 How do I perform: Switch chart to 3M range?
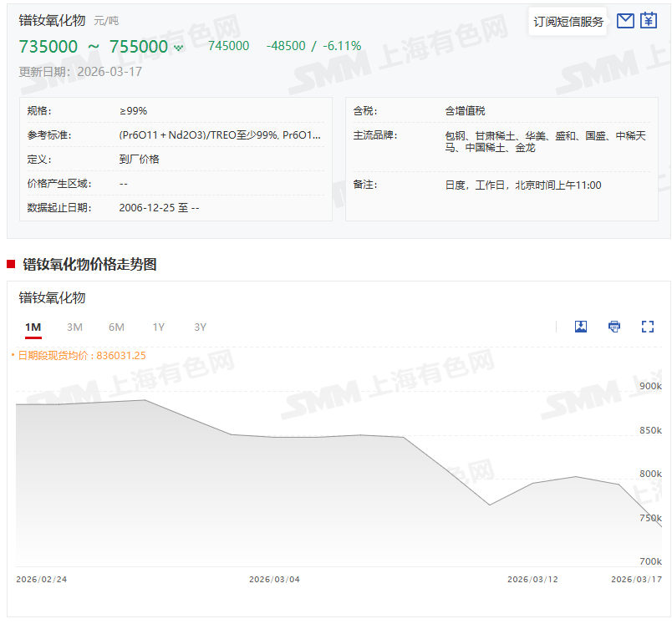click(x=74, y=327)
